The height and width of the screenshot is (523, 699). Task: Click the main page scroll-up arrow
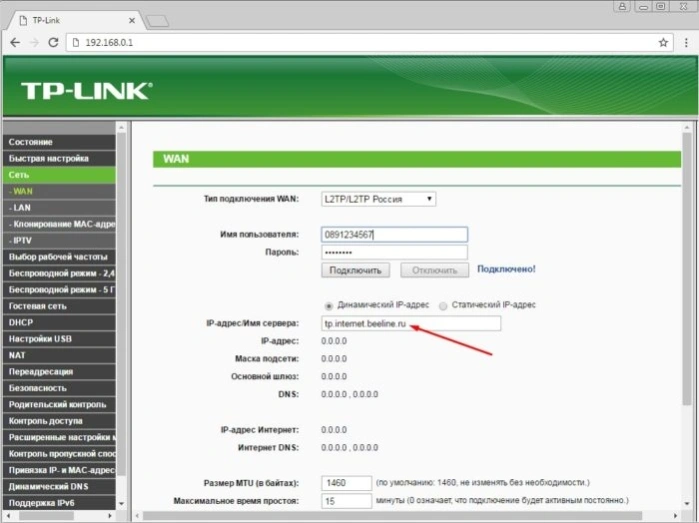click(687, 128)
